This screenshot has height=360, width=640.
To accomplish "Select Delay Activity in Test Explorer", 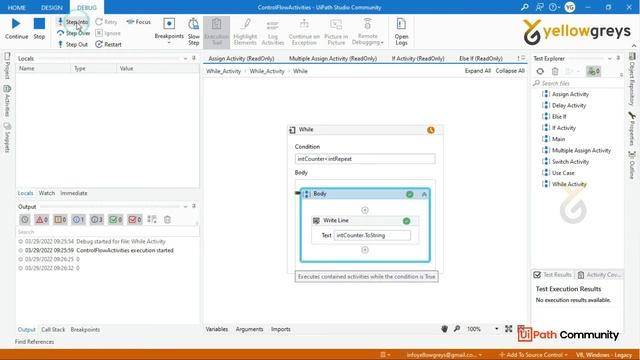I will point(569,105).
